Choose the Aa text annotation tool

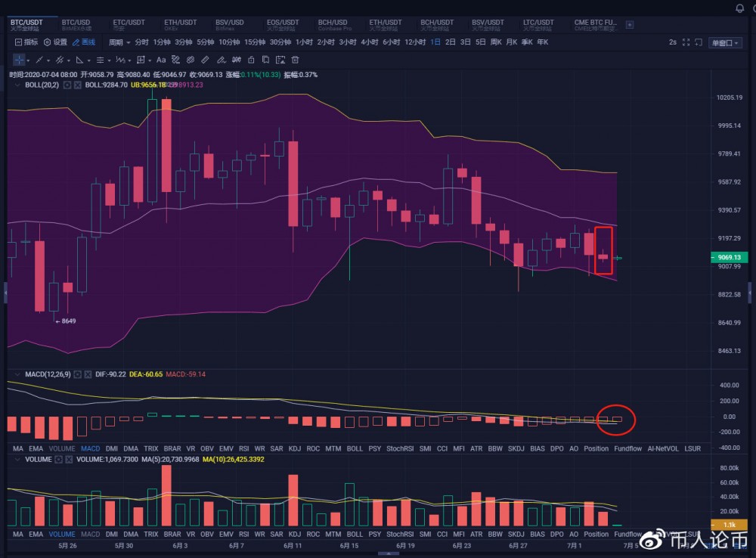161,60
